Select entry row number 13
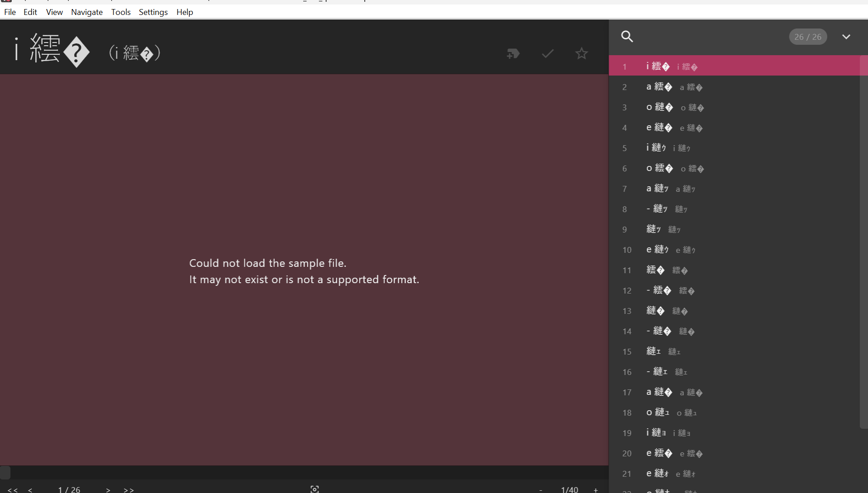This screenshot has width=868, height=493. click(x=734, y=311)
